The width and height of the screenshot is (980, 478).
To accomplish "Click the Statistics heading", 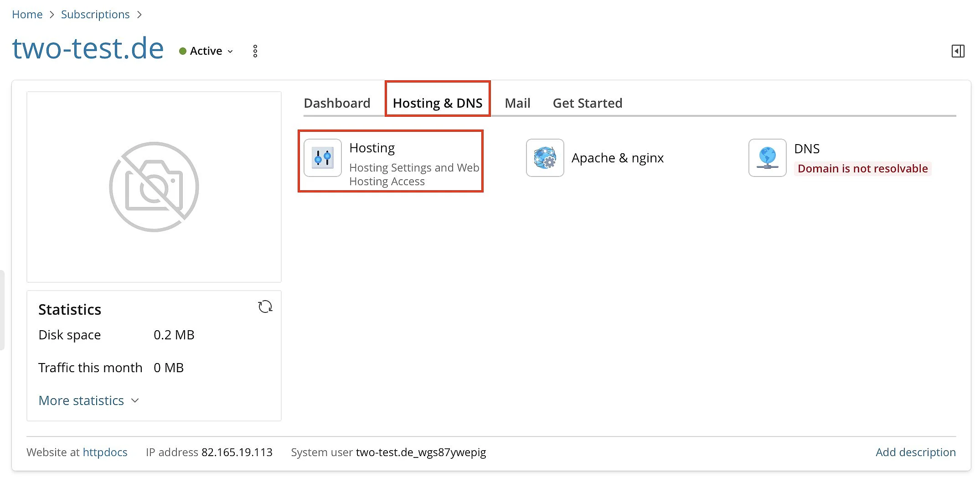I will pos(70,310).
